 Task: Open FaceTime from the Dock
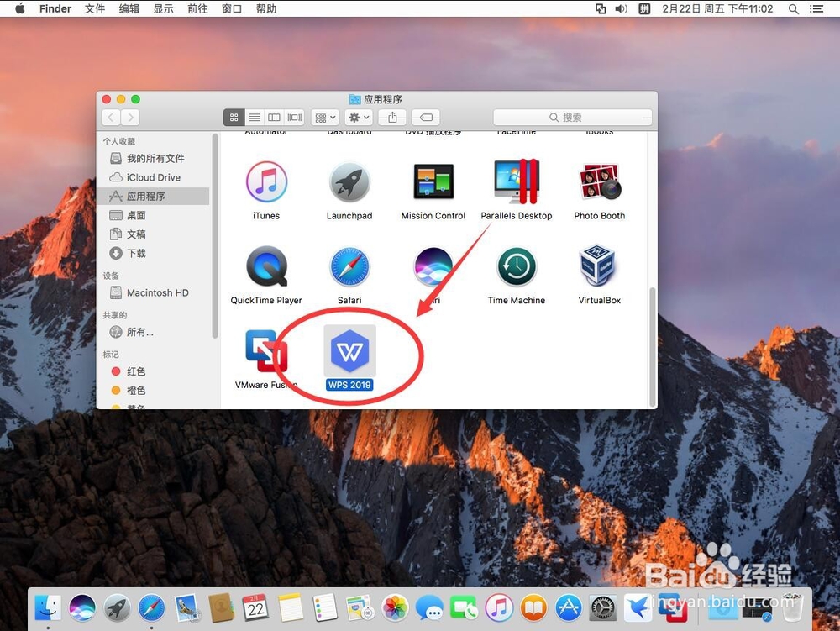coord(464,608)
